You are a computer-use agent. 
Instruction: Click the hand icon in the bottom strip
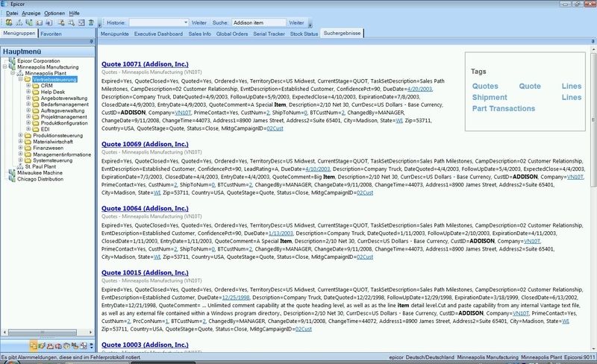click(x=75, y=345)
